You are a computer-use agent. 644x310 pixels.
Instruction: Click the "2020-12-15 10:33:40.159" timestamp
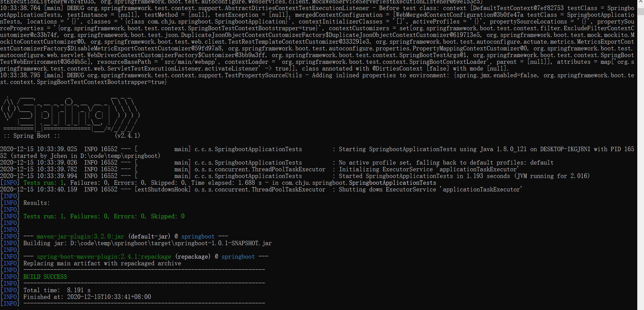click(39, 189)
